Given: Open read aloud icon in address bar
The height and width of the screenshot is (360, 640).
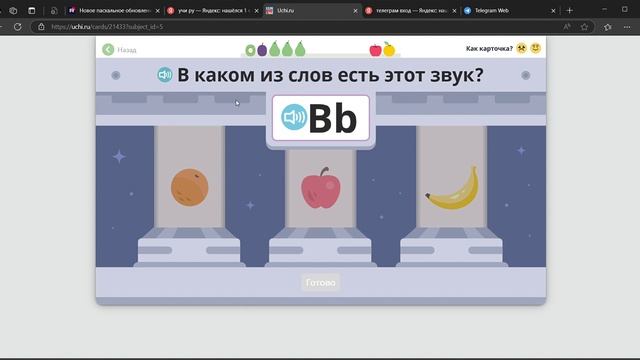Looking at the screenshot, I should click(567, 27).
